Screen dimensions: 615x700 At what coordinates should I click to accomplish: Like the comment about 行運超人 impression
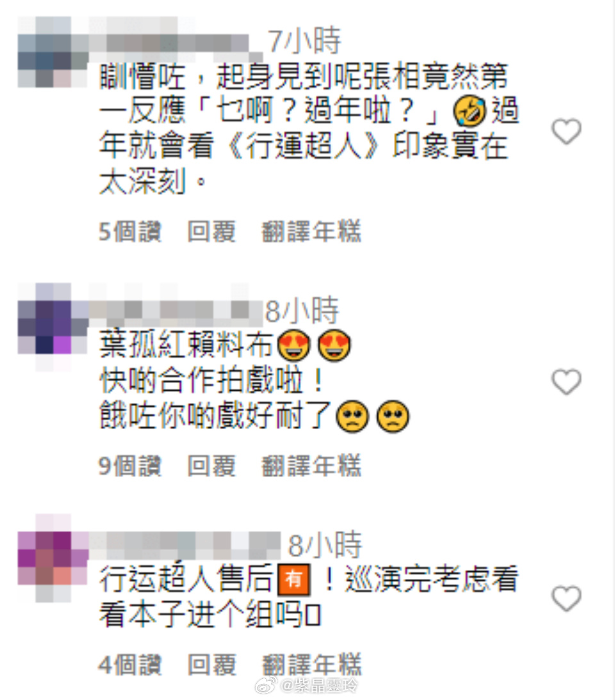[566, 132]
